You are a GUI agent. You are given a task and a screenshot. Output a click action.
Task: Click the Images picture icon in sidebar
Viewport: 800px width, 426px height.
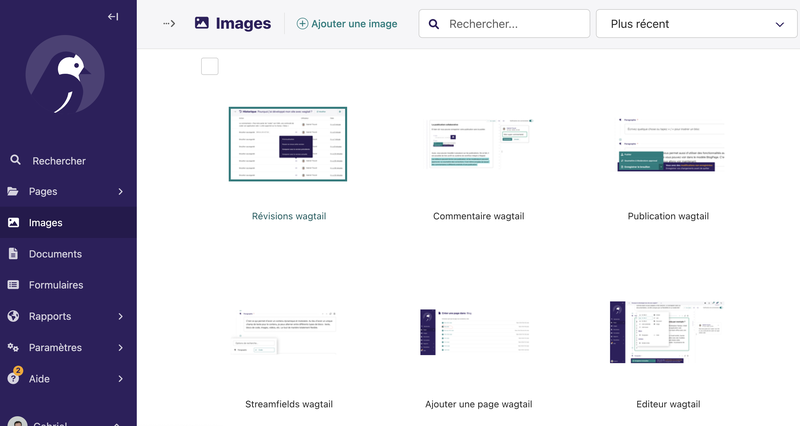coord(13,222)
